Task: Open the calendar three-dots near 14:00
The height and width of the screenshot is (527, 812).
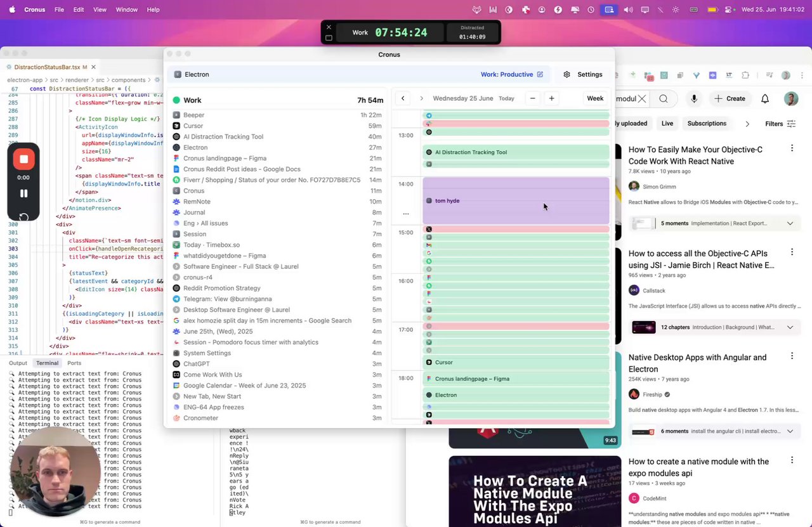Action: pyautogui.click(x=406, y=214)
